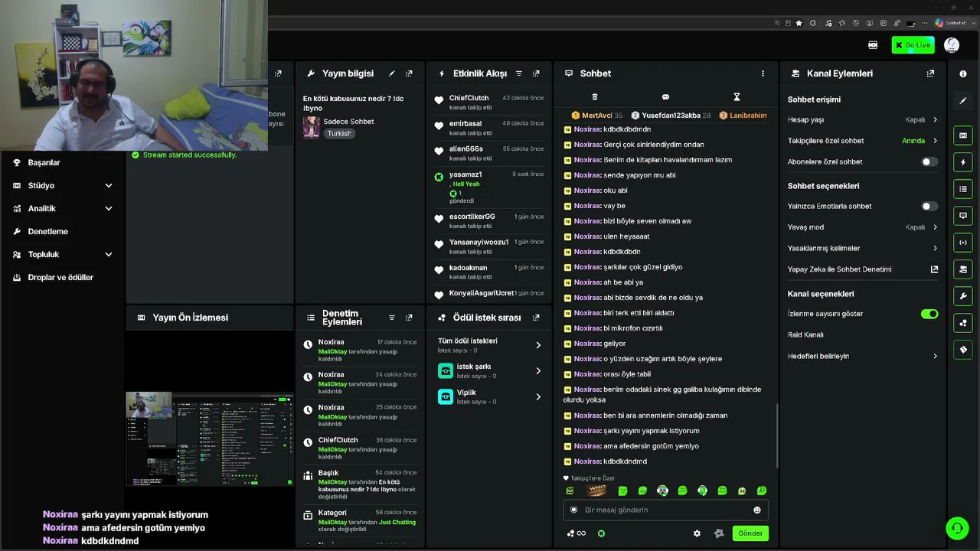Open Yapay Zeka ile Sohbet Denetimi link
Viewport: 980px width, 551px height.
[863, 269]
